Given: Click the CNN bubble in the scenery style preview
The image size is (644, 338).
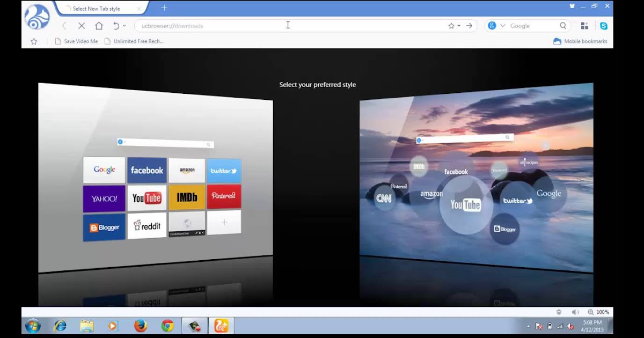Looking at the screenshot, I should click(x=384, y=199).
